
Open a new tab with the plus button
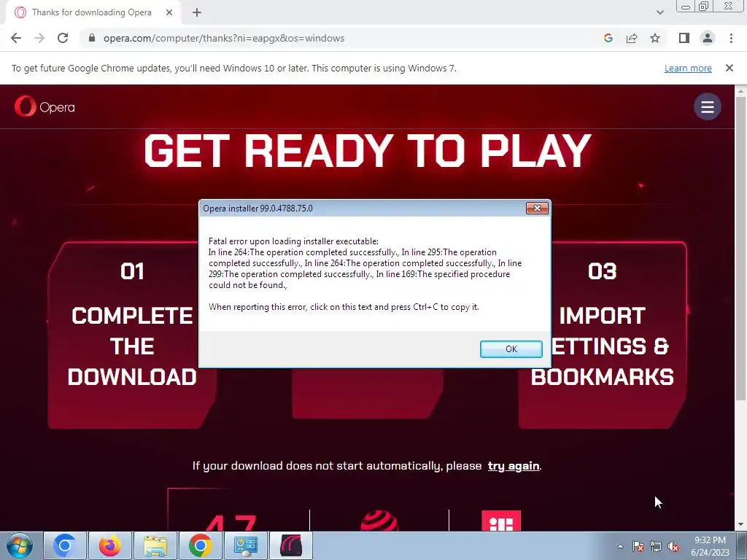[x=197, y=13]
